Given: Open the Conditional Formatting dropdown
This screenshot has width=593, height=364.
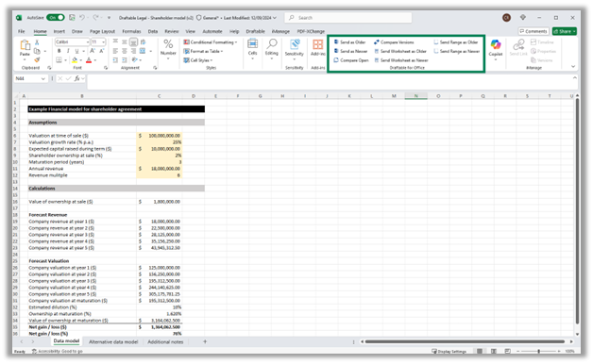Looking at the screenshot, I should [211, 41].
